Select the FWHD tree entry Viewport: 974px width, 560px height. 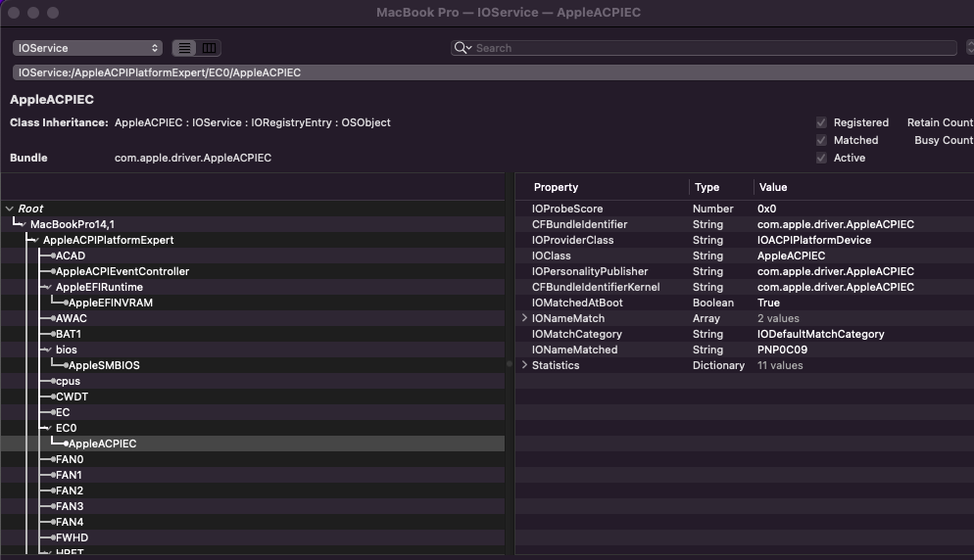pos(73,537)
